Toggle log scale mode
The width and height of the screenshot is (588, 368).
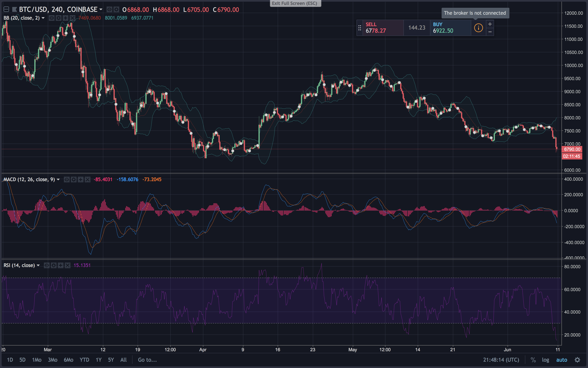coord(546,360)
